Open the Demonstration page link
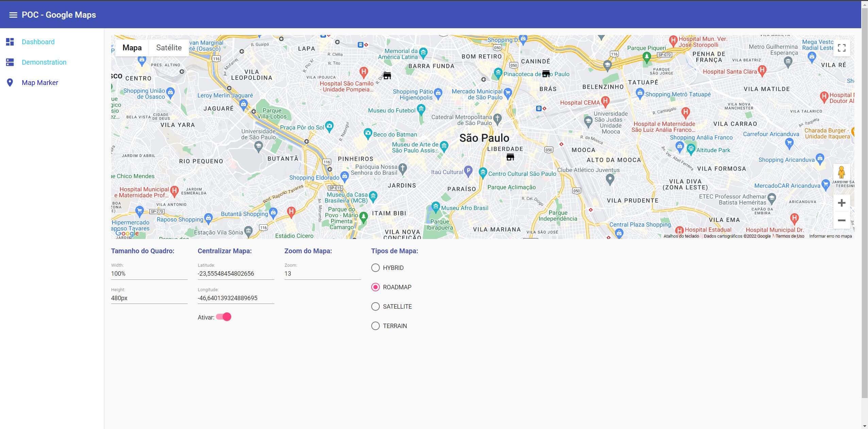This screenshot has height=429, width=868. 44,62
